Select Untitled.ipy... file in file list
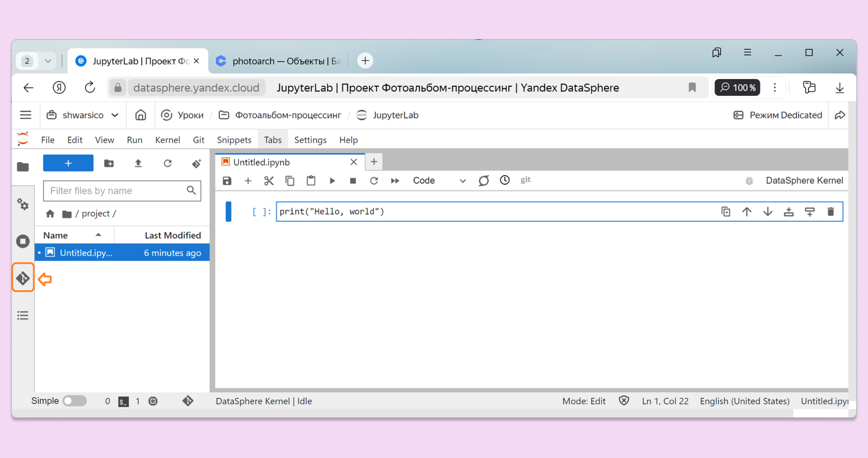 (x=122, y=253)
